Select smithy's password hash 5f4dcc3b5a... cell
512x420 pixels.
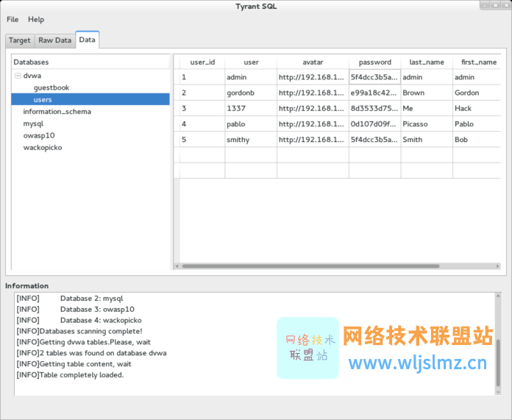tap(375, 140)
